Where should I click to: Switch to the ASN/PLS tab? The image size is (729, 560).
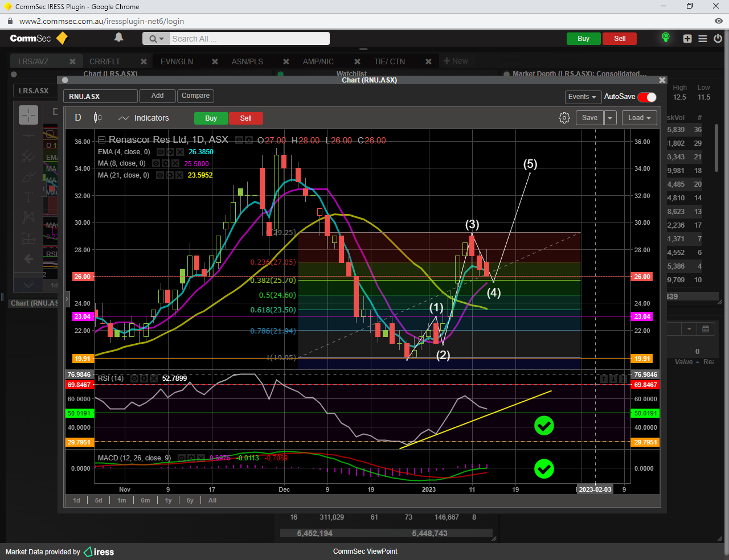[247, 61]
